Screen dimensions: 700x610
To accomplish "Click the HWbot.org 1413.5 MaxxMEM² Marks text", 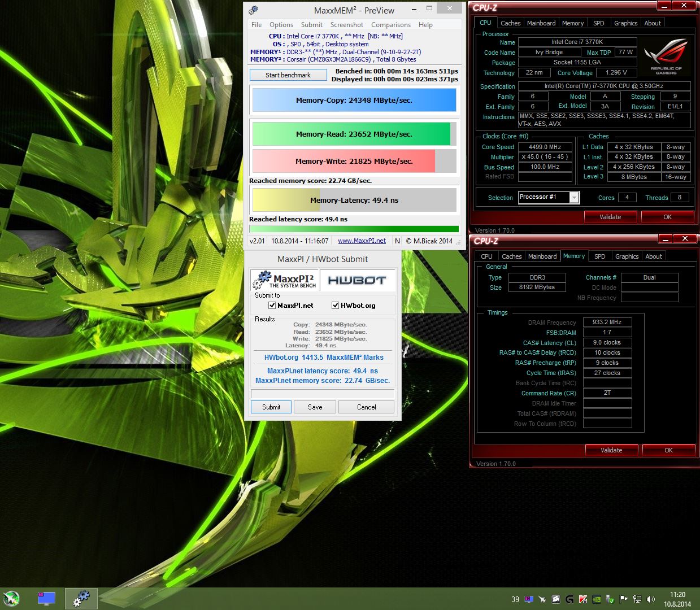I will [324, 358].
